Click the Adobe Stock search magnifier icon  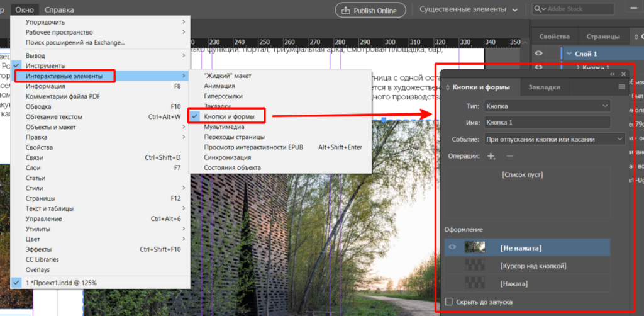pos(540,9)
